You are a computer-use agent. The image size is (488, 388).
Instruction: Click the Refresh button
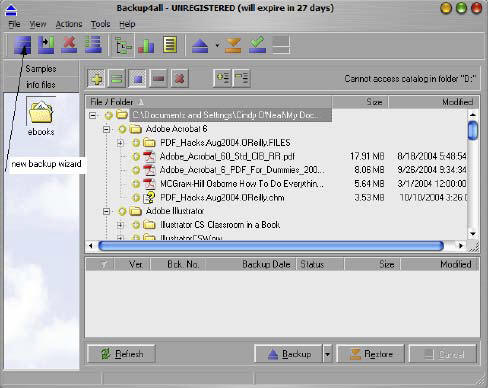click(x=121, y=354)
